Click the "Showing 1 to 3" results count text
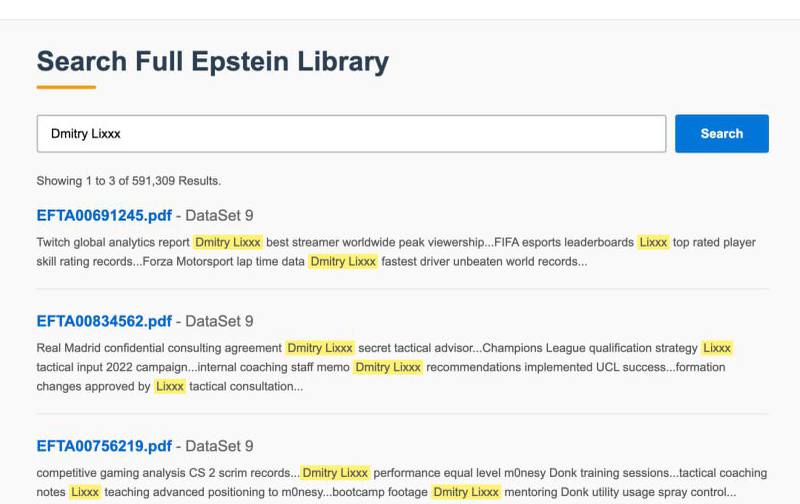The width and height of the screenshot is (800, 504). 128,181
